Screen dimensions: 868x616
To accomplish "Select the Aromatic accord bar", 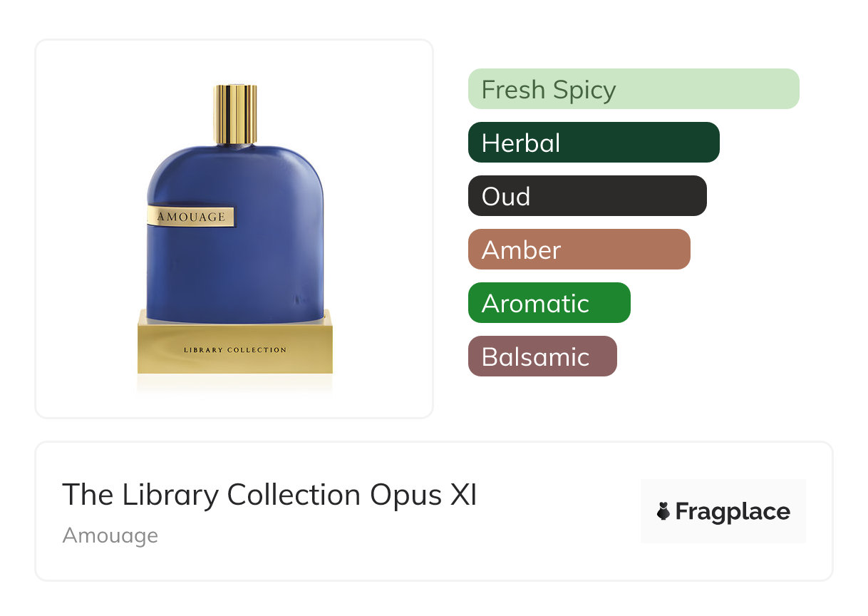I will pos(549,303).
